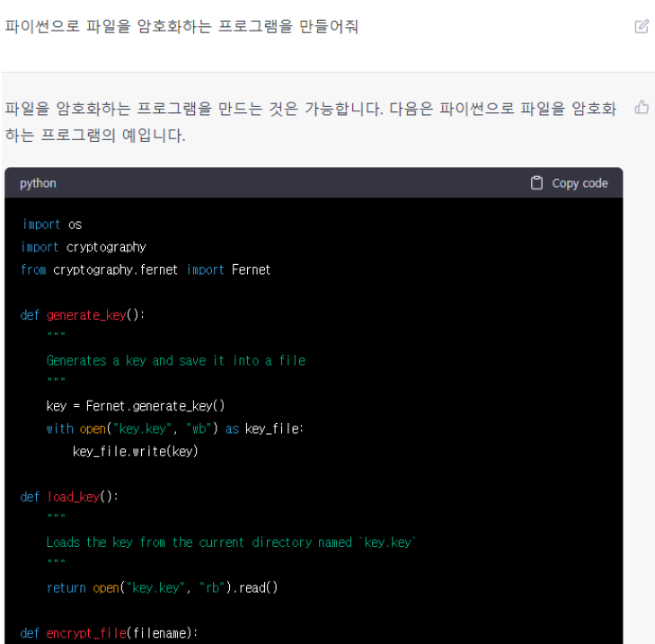This screenshot has height=644, width=655.
Task: Click the 'def generate_key():' line
Action: pos(83,315)
